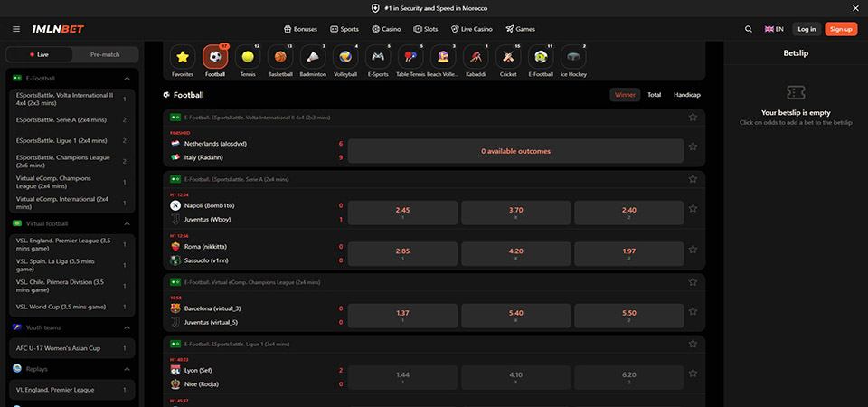
Task: Open VSL. Spain. La Liga sidebar item
Action: [72, 265]
